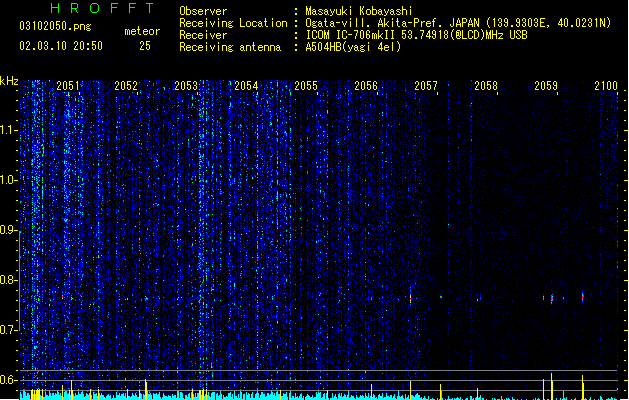Click the kHz axis unit label
This screenshot has width=629, height=400.
[x=9, y=81]
